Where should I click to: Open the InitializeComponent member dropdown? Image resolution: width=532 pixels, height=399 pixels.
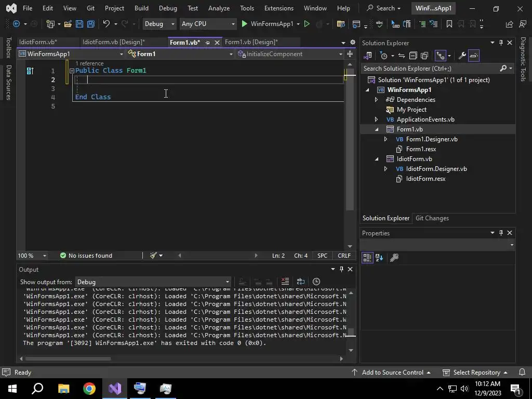pyautogui.click(x=290, y=54)
